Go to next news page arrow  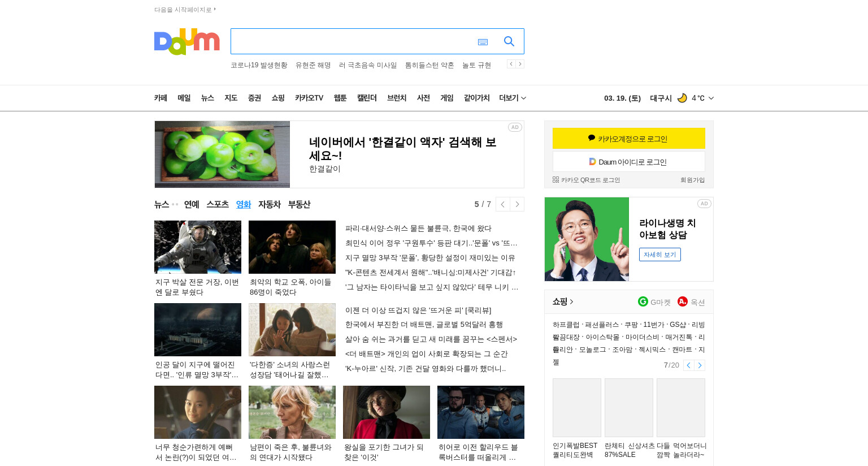(517, 204)
